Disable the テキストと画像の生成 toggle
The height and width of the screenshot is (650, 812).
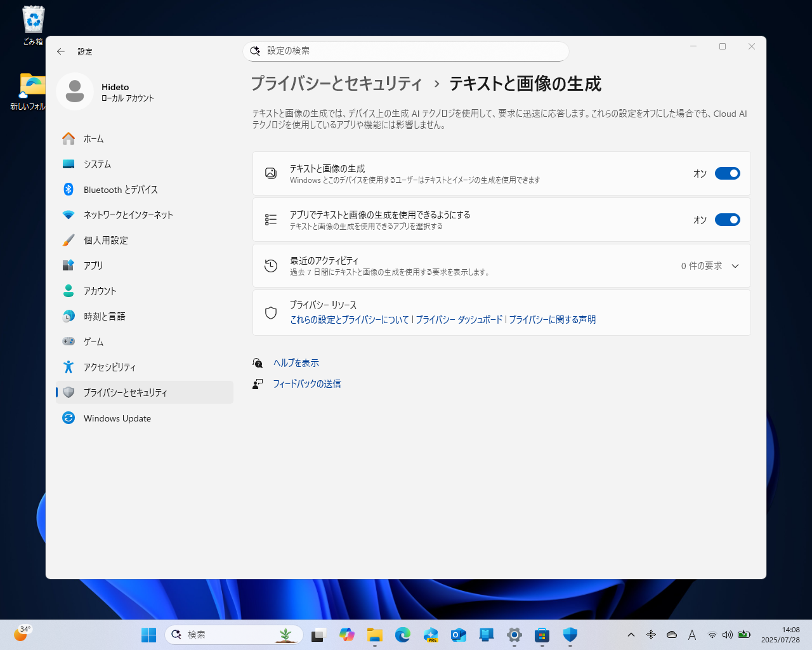pos(727,173)
